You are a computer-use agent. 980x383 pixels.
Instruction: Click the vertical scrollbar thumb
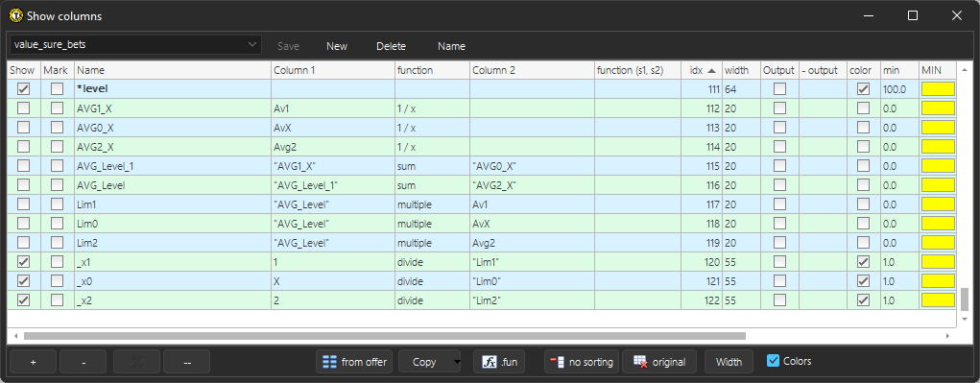965,299
